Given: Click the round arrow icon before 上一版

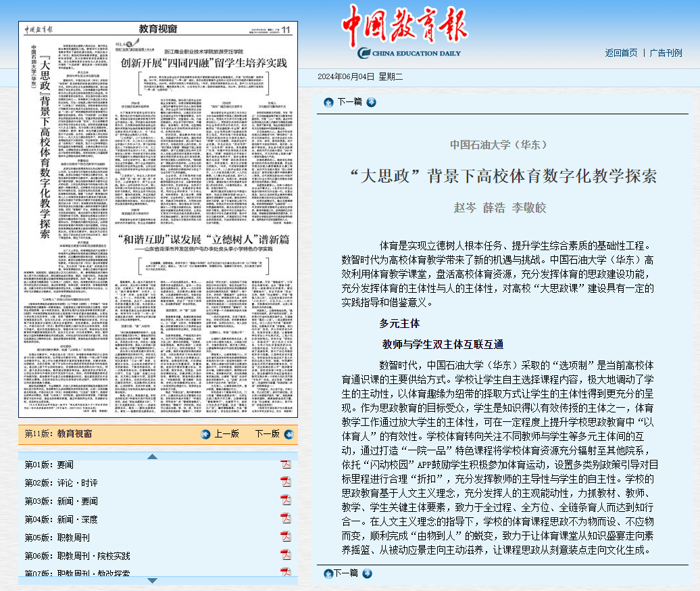Looking at the screenshot, I should 206,434.
